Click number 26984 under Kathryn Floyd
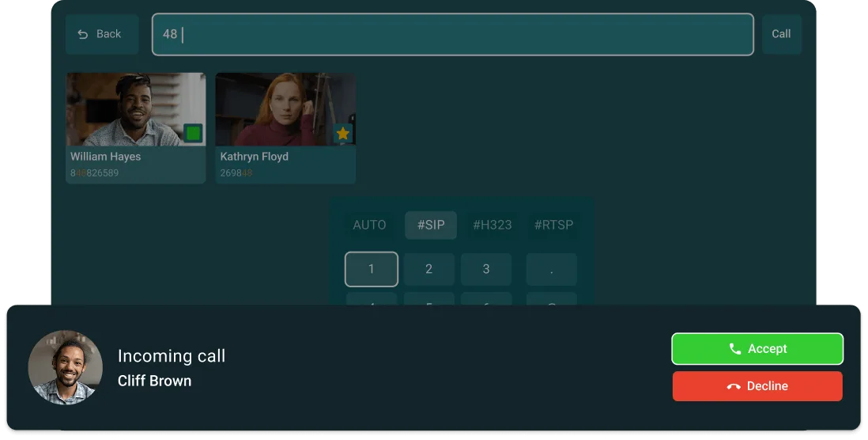Viewport: 868px width, 440px height. point(236,173)
